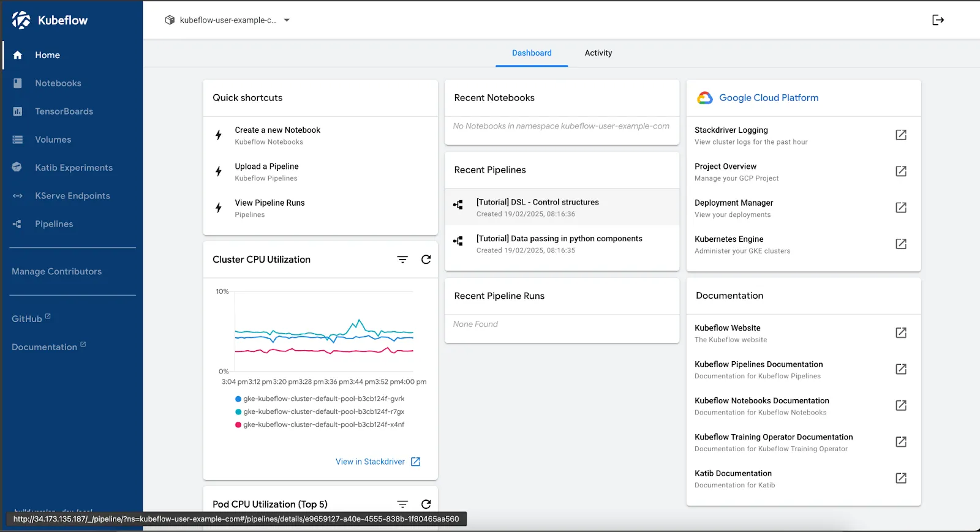The image size is (980, 532).
Task: Open the DSL - Control structures tutorial pipeline
Action: (537, 203)
